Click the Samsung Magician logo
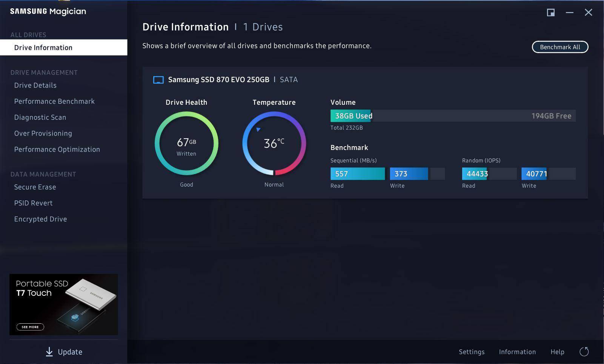Screen dimensions: 604x364 pos(48,12)
